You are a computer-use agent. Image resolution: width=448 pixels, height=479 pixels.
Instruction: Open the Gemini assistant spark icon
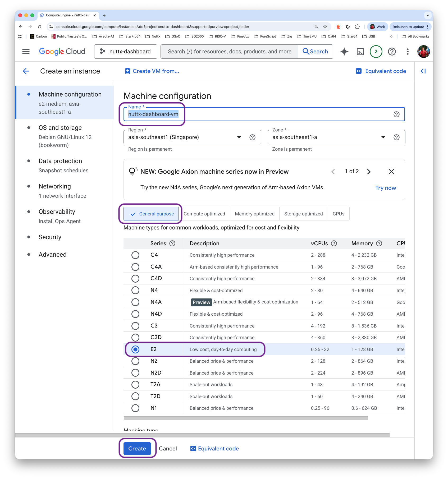pos(344,52)
